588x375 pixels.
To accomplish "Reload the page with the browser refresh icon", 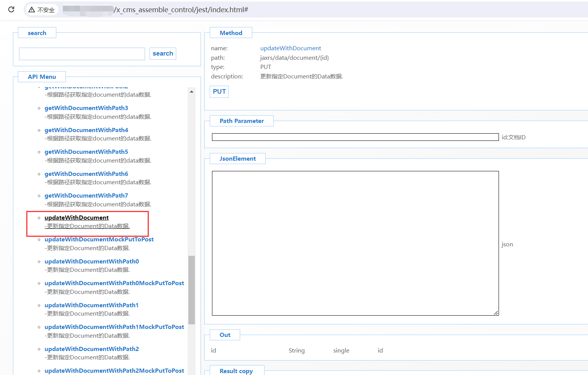I will [11, 10].
